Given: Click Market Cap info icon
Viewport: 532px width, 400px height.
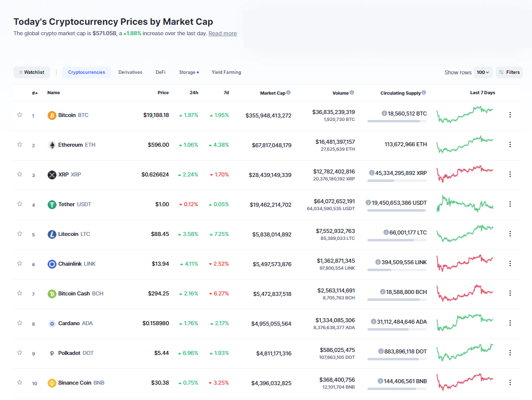Looking at the screenshot, I should (x=289, y=92).
